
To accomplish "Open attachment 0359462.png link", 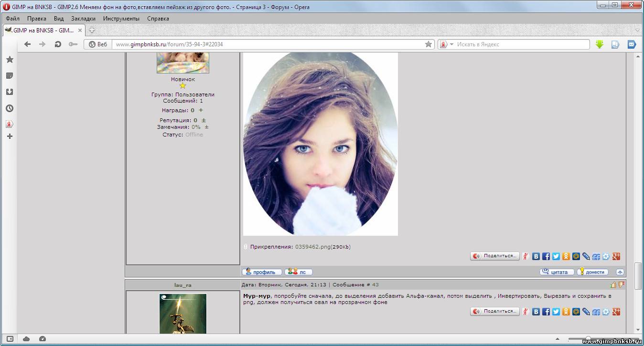I will [313, 247].
